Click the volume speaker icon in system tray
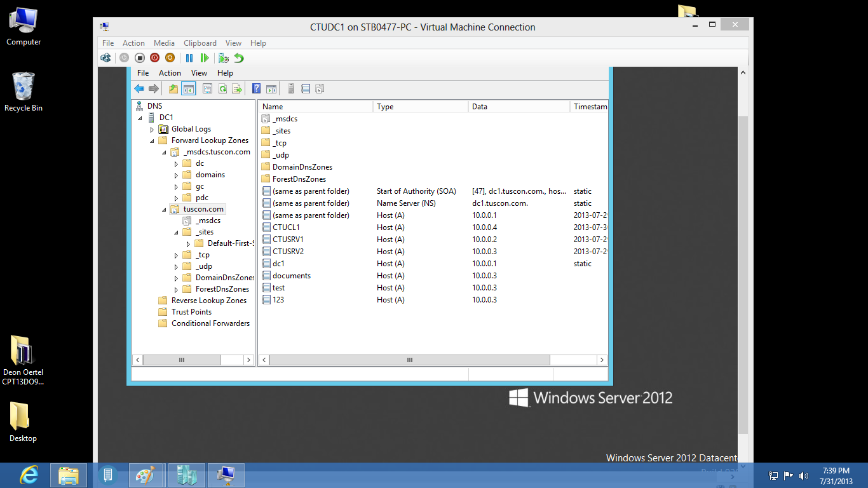Viewport: 868px width, 488px height. tap(804, 475)
